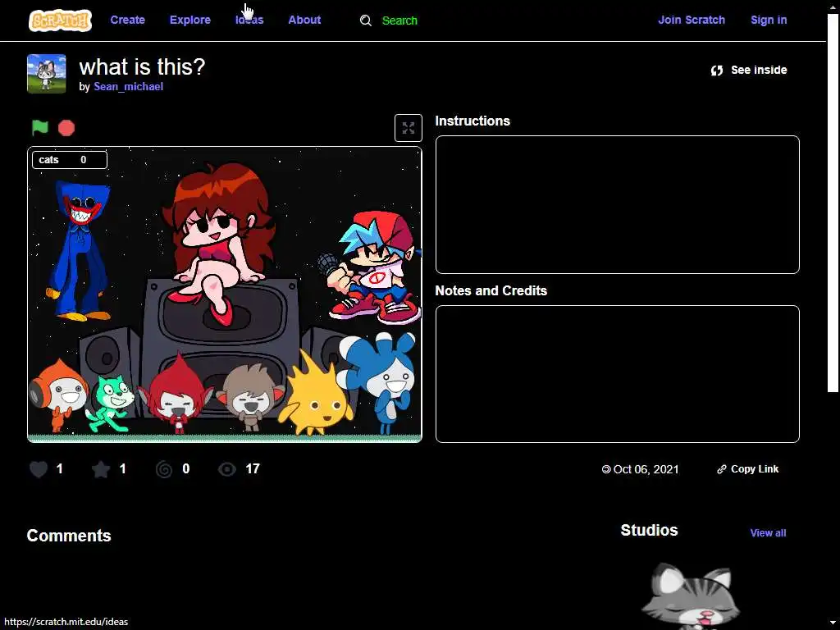The image size is (840, 630).
Task: Focus the Search input field
Action: tap(399, 21)
